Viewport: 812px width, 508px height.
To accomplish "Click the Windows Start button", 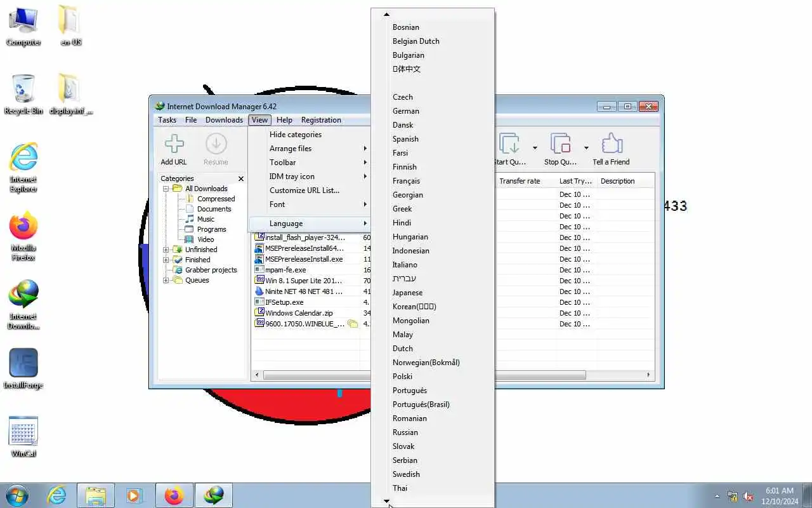I will (17, 495).
